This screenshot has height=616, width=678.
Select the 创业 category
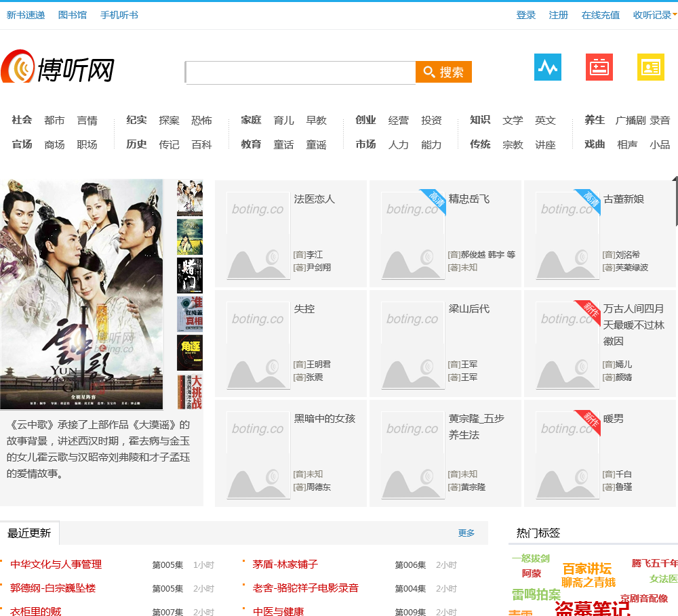366,120
